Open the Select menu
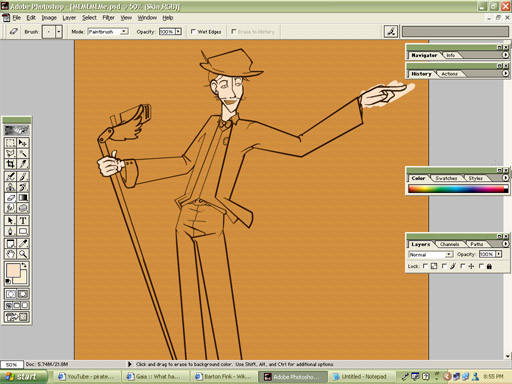This screenshot has height=384, width=512. tap(89, 18)
